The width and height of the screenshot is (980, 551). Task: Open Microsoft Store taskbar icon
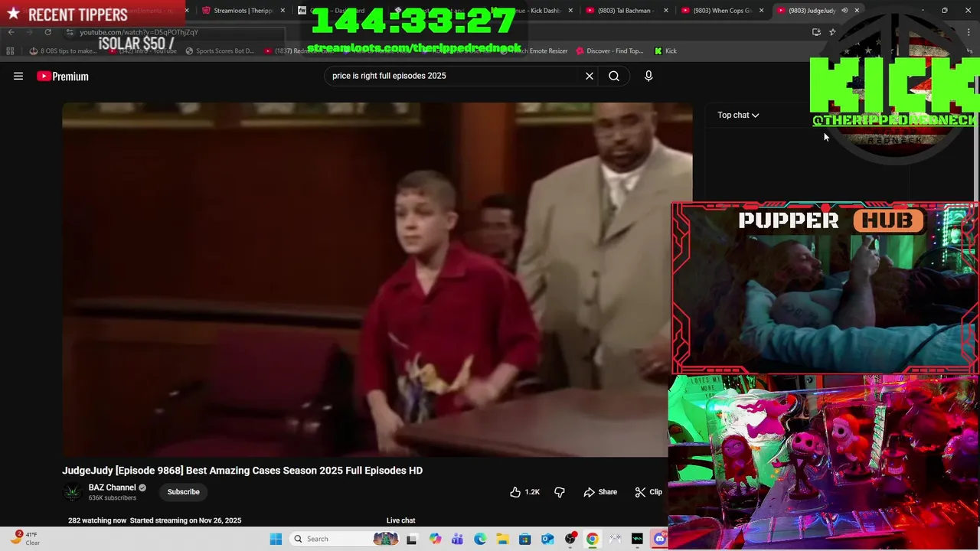[x=524, y=539]
